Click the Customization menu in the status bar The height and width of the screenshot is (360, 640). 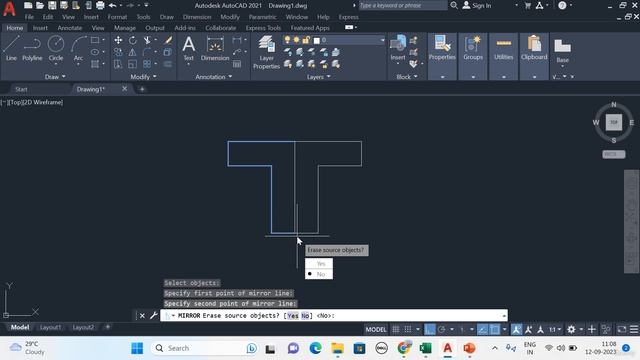coord(634,329)
